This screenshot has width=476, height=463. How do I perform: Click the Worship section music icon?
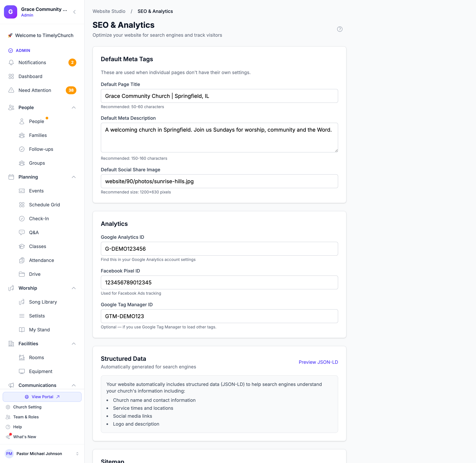(11, 288)
